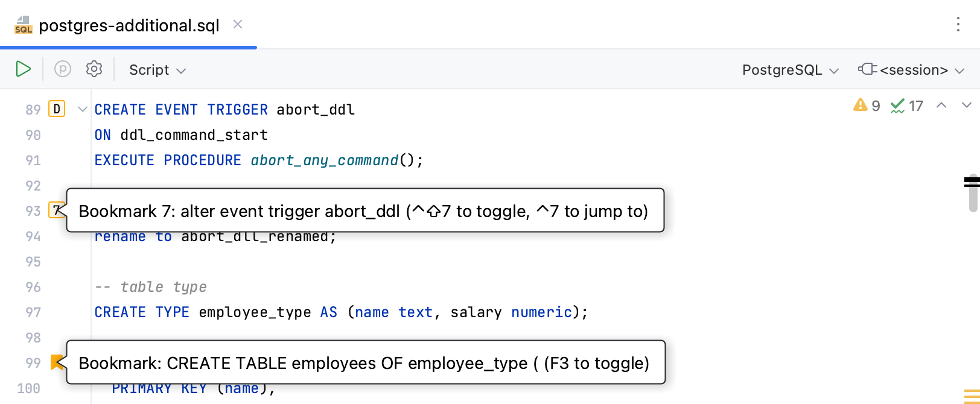
Task: Open the query execution settings gear
Action: click(94, 69)
